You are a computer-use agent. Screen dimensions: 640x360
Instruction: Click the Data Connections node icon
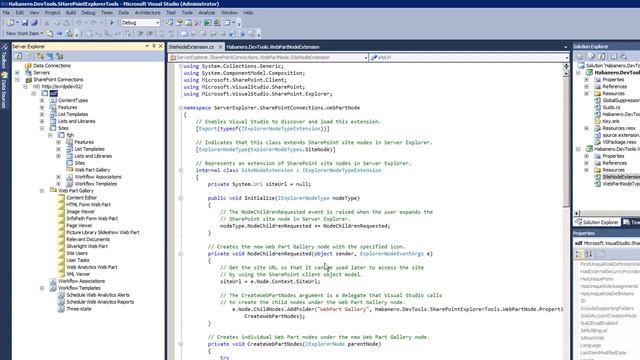tap(28, 65)
